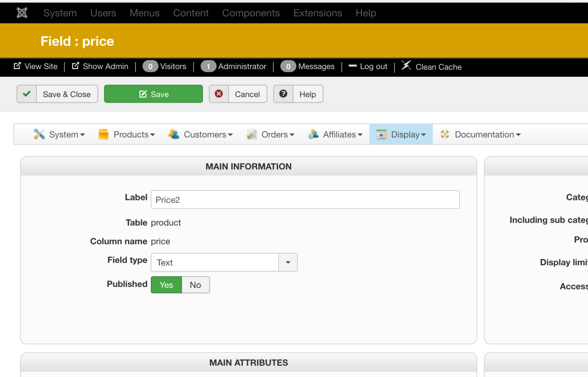This screenshot has height=377, width=588.
Task: Click the red X cancel icon
Action: pos(219,94)
